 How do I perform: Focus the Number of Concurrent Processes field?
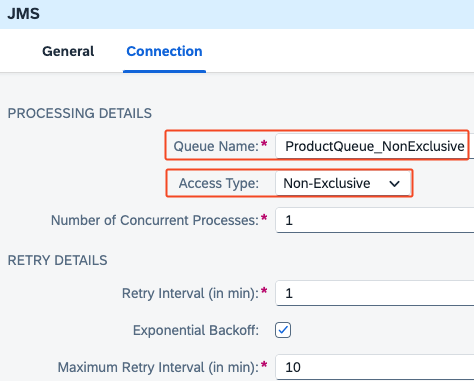coord(375,220)
